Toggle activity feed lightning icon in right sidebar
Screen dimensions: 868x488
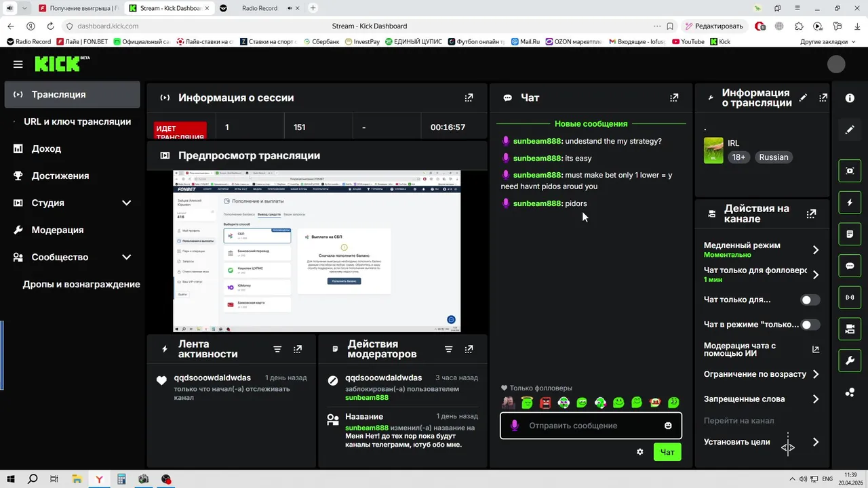coord(850,203)
